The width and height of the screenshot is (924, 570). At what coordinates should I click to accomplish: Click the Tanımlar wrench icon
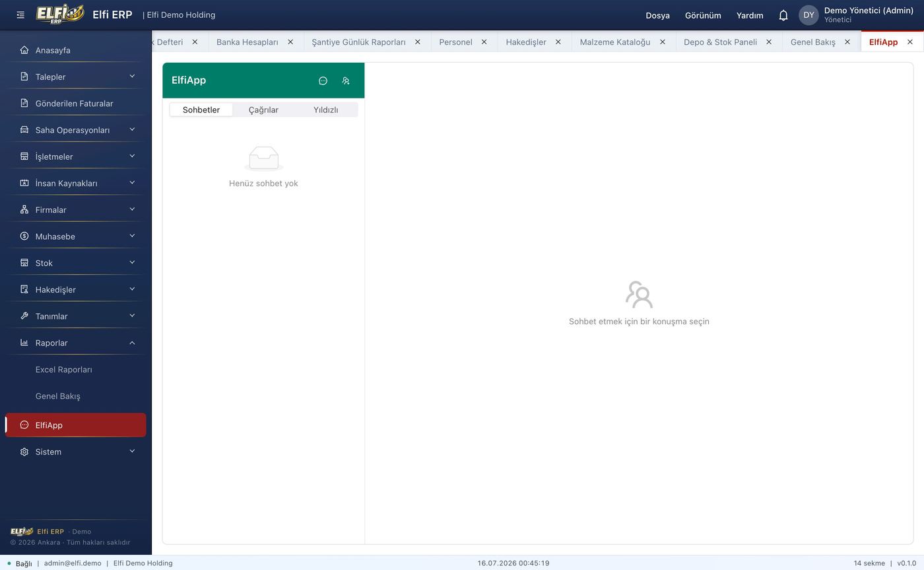24,316
